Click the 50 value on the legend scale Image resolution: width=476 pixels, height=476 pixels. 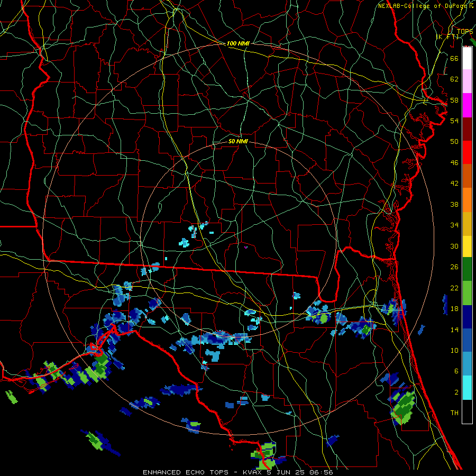coord(454,141)
